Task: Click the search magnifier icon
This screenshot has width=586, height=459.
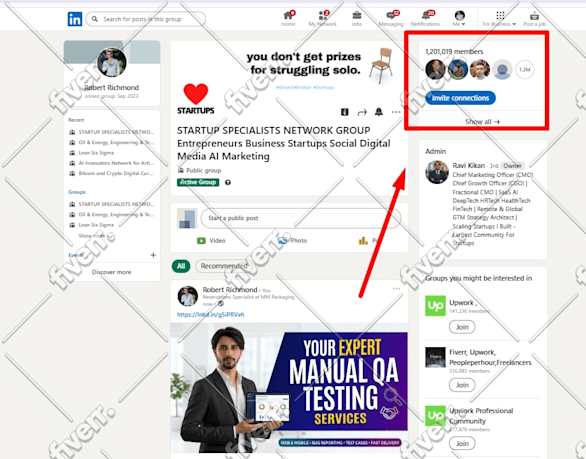Action: point(95,19)
